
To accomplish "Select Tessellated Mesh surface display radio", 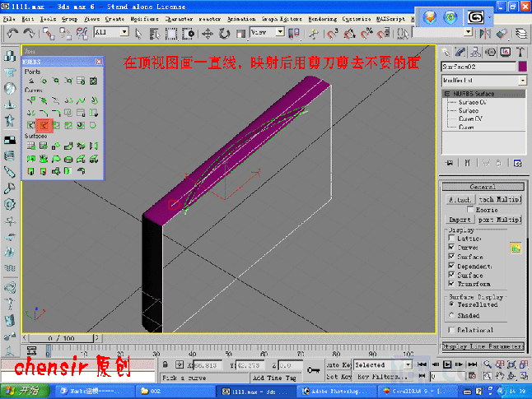I will [451, 304].
